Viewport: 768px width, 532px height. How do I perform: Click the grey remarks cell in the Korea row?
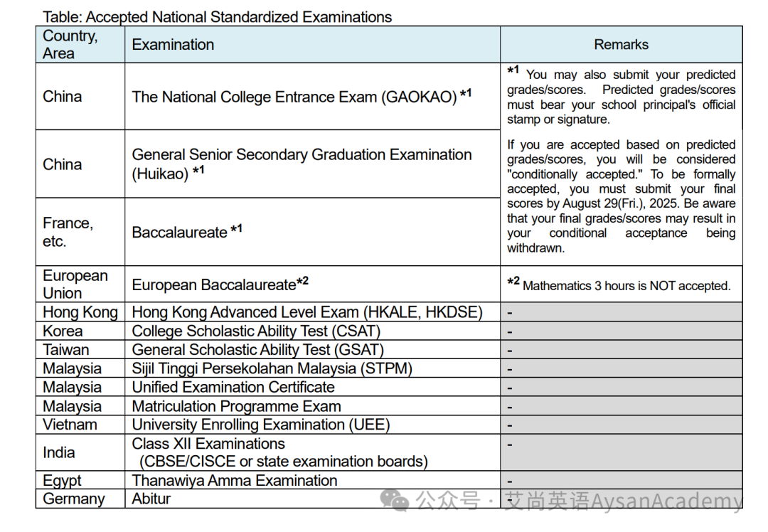coord(621,331)
